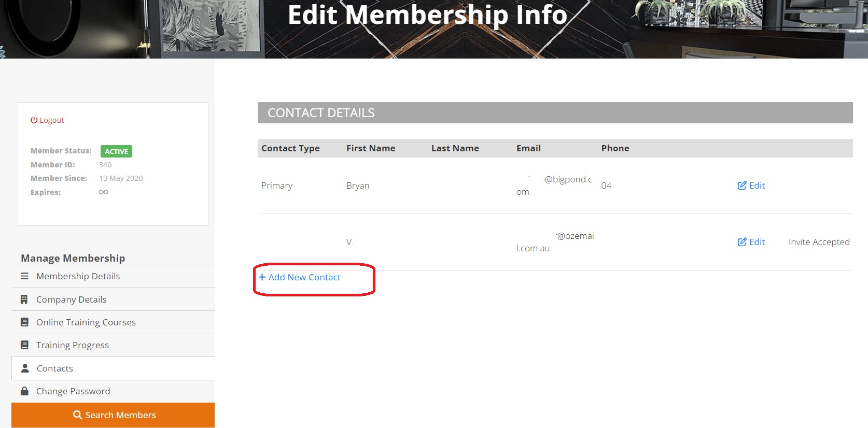Select the building icon for Company Details

click(x=24, y=299)
